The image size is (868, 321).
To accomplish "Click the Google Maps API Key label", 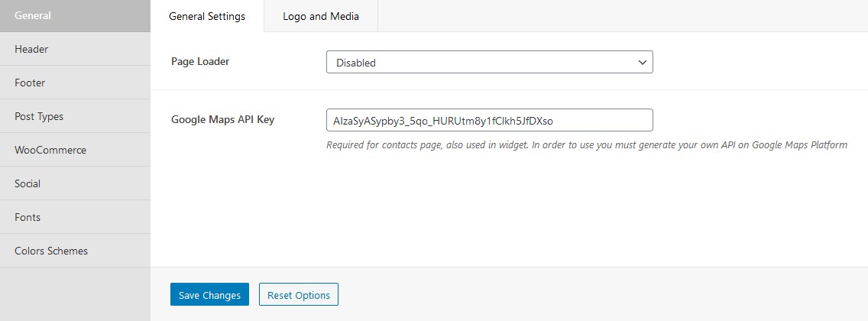I will click(x=222, y=119).
